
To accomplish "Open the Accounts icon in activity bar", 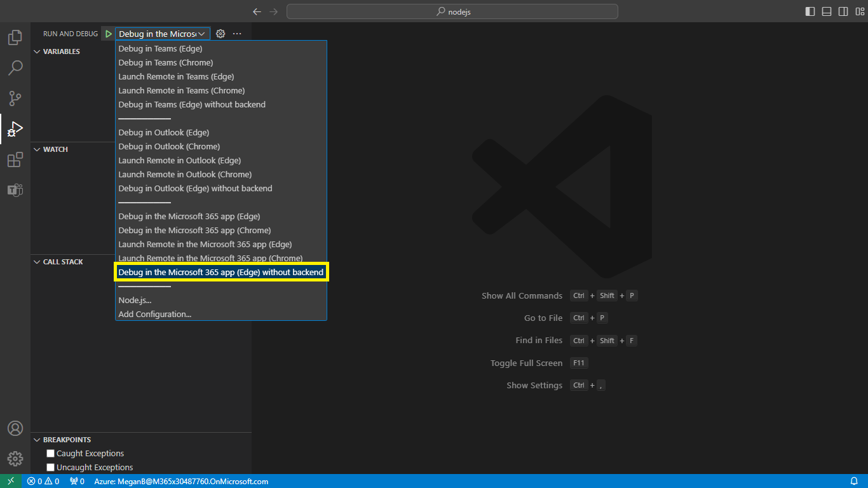I will pos(15,428).
